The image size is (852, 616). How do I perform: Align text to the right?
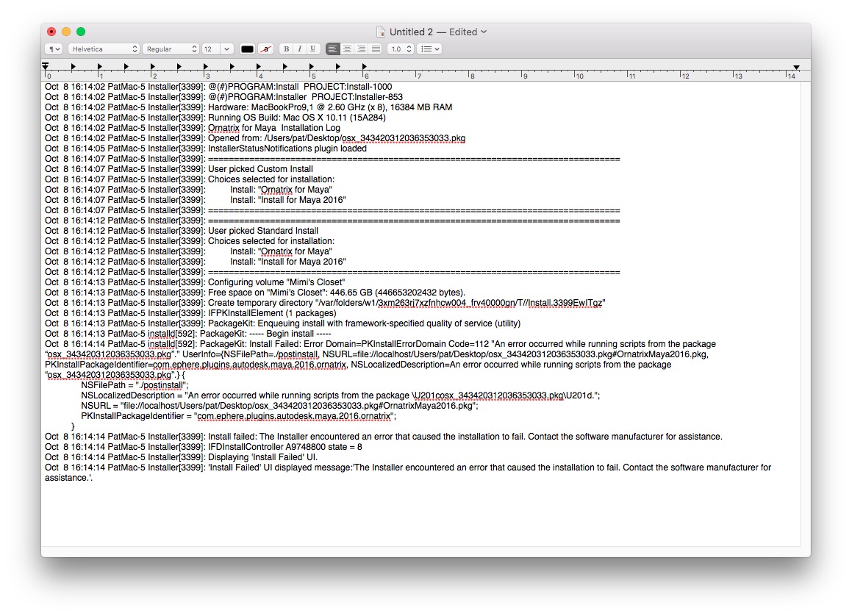coord(361,49)
